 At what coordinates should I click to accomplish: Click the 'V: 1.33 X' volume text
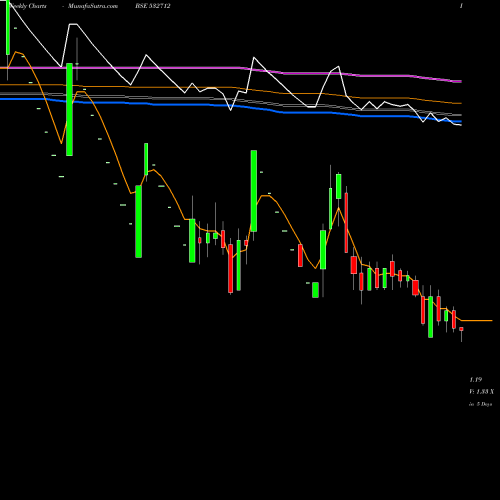click(x=482, y=392)
